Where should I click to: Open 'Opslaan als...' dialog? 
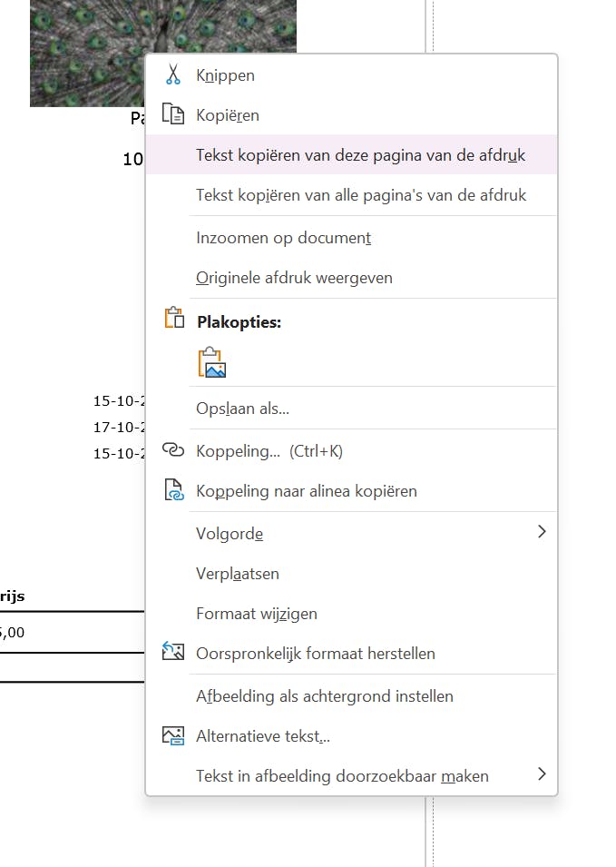pos(242,409)
